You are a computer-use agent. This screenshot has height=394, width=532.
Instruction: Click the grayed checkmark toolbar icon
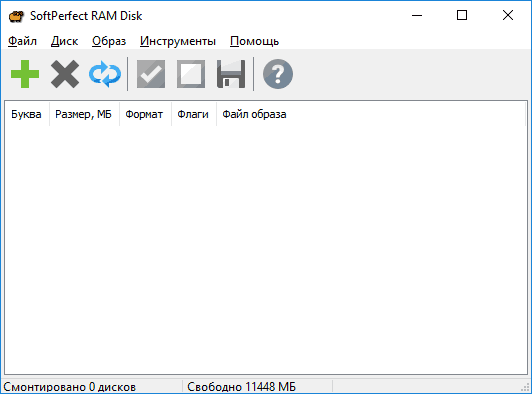[x=151, y=74]
